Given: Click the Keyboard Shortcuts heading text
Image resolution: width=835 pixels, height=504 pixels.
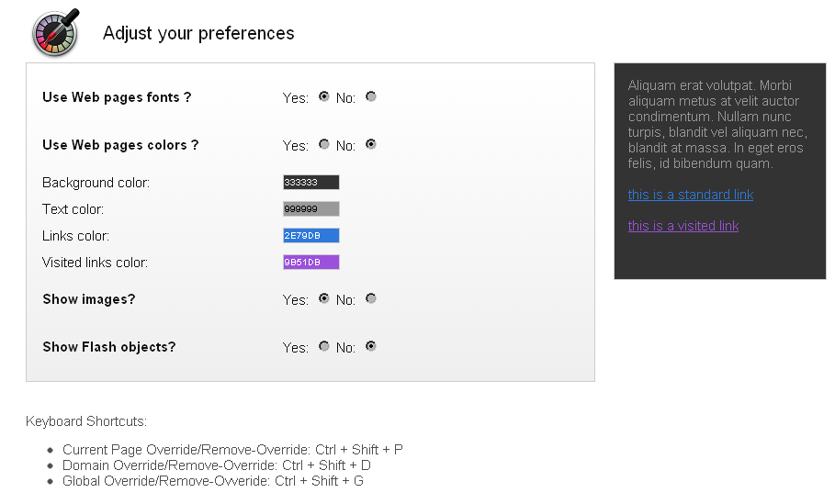Looking at the screenshot, I should point(86,421).
